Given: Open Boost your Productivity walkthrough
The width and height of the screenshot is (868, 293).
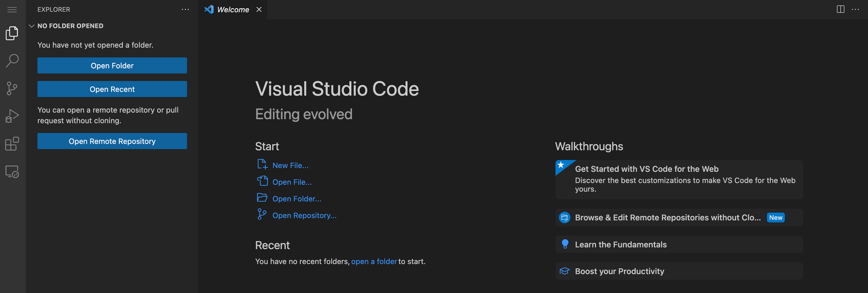Looking at the screenshot, I should point(679,271).
